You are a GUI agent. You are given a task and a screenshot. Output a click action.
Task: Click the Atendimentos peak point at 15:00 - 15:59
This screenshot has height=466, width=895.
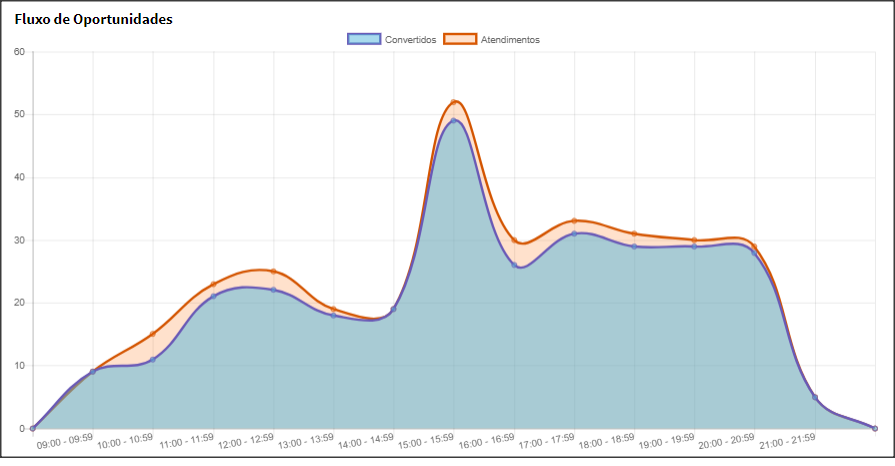(x=454, y=102)
